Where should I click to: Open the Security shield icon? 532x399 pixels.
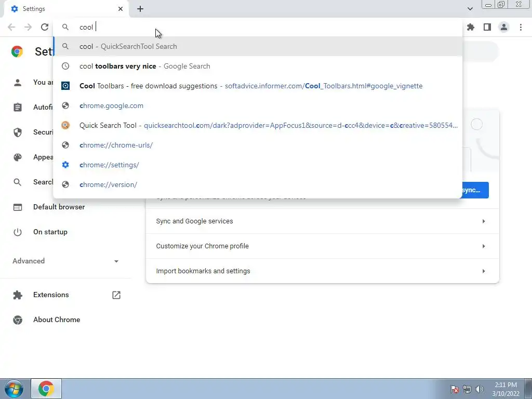pos(18,132)
